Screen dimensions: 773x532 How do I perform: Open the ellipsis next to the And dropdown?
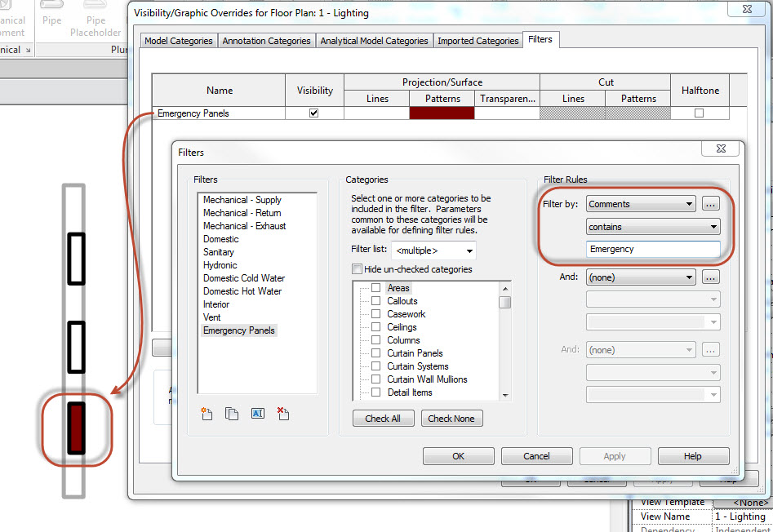point(710,277)
